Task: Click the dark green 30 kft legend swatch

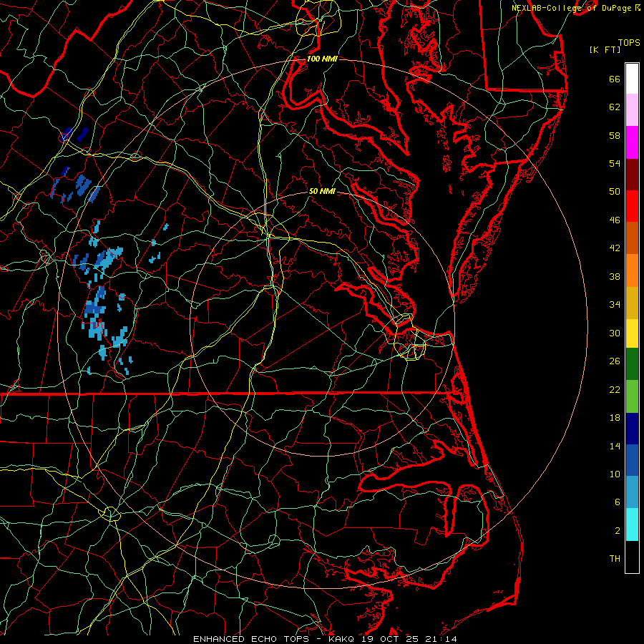Action: click(x=632, y=364)
